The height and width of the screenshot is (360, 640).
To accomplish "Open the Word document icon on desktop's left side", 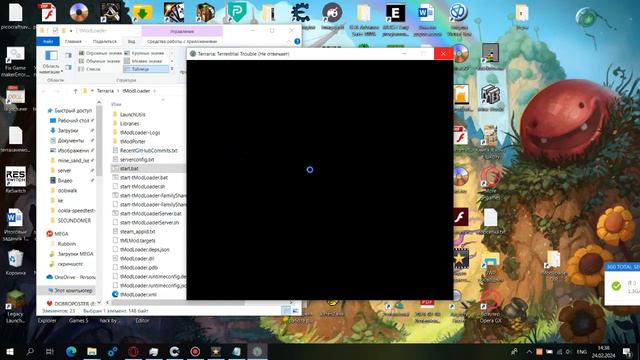I will [16, 224].
